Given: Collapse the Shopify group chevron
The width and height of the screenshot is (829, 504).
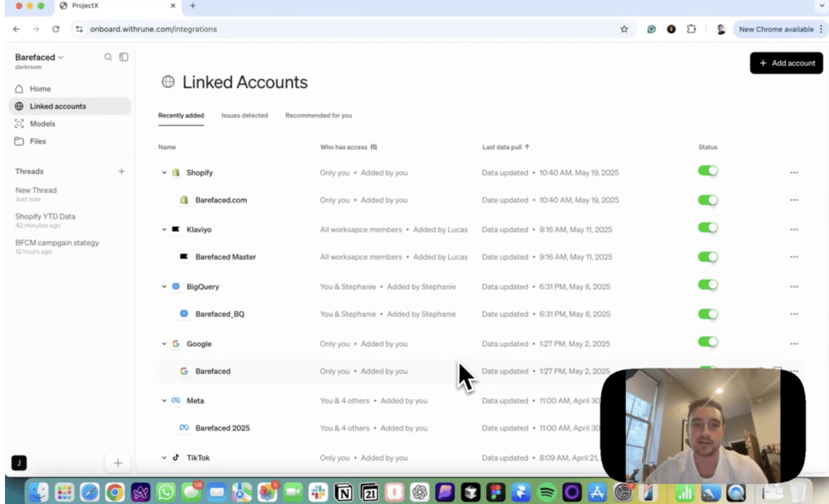Looking at the screenshot, I should [x=164, y=173].
